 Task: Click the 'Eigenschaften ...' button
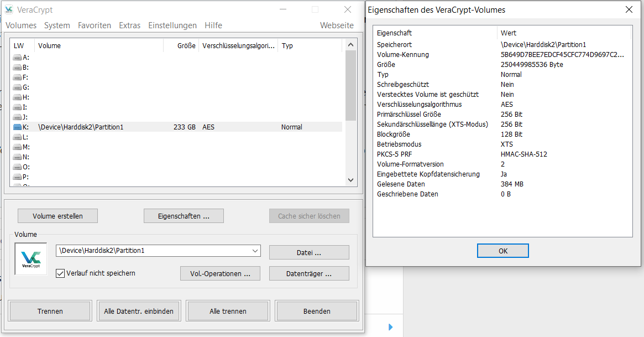(184, 216)
